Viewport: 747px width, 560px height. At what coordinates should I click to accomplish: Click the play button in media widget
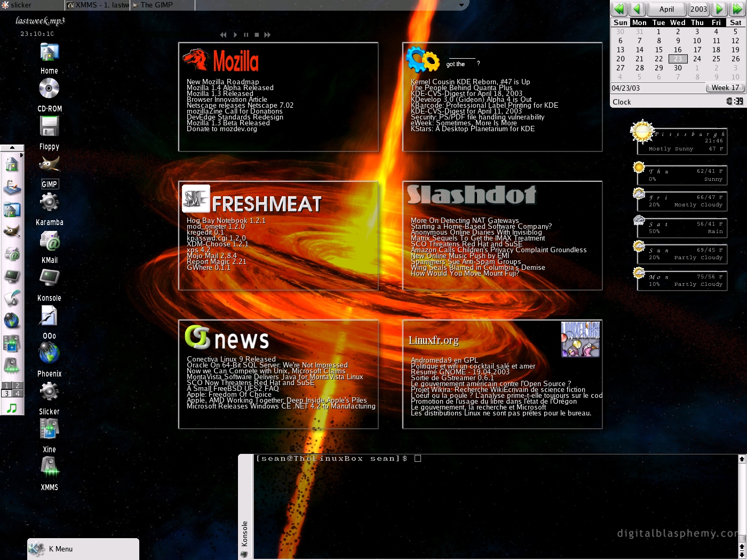click(235, 35)
